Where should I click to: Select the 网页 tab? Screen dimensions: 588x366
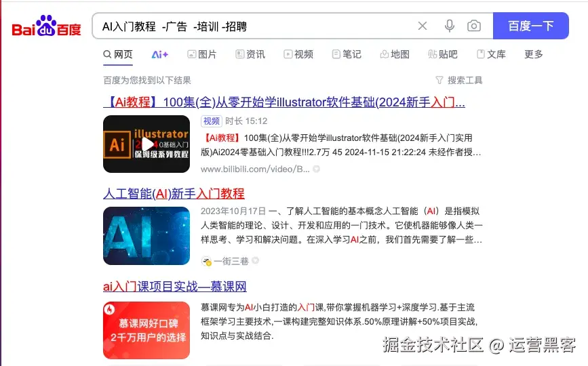click(118, 54)
